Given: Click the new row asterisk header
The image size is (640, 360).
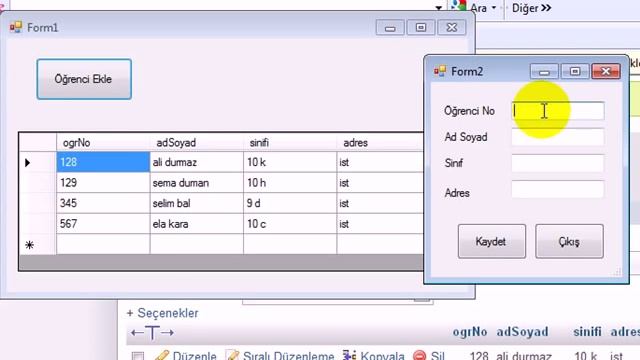Looking at the screenshot, I should point(38,244).
